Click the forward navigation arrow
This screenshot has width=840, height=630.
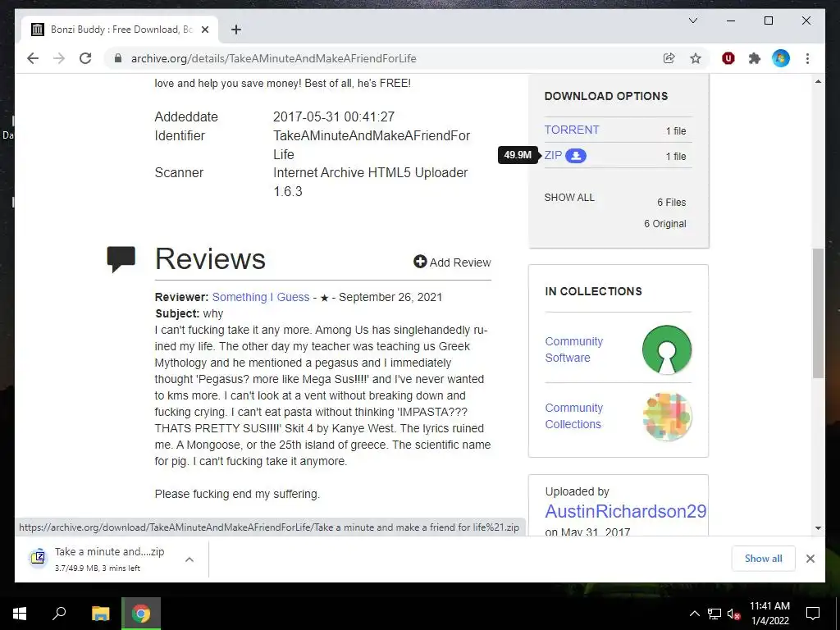[x=59, y=58]
